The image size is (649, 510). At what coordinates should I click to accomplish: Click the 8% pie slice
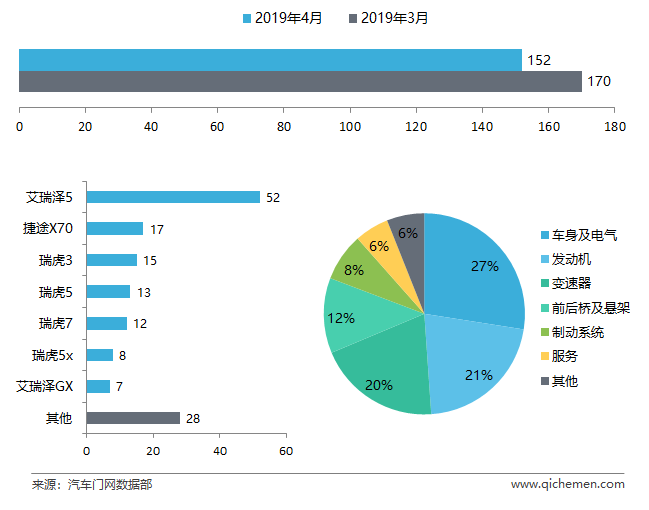362,269
